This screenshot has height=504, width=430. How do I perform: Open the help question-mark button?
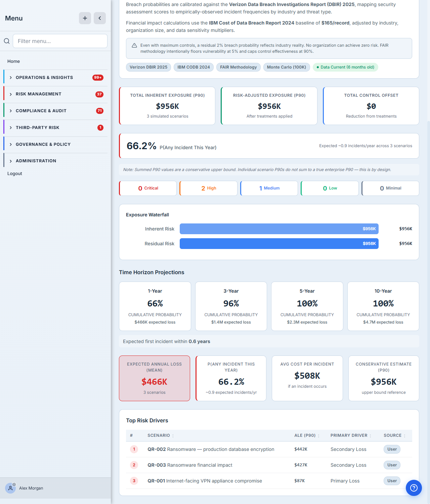point(414,488)
